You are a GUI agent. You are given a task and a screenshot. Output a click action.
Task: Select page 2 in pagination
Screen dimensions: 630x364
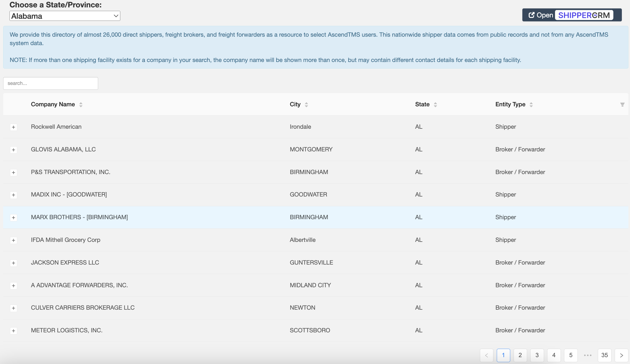(x=520, y=355)
